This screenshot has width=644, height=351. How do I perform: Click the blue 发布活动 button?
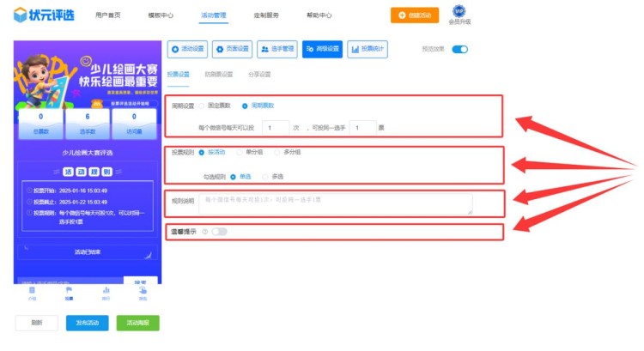pos(88,323)
